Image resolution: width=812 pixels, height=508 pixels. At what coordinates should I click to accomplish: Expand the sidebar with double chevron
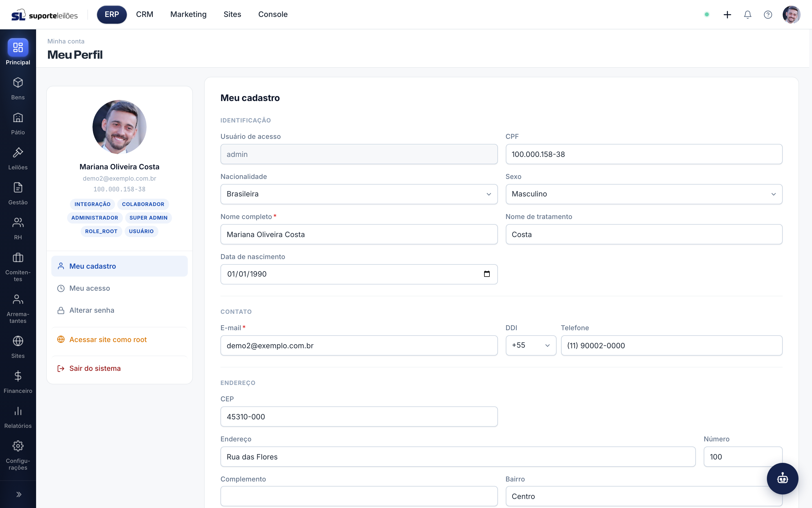19,494
